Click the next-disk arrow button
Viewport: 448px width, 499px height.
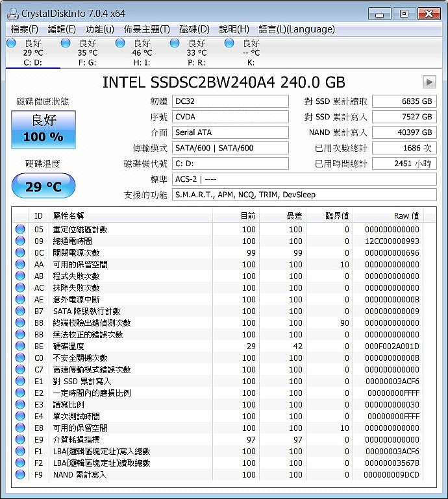coord(429,82)
